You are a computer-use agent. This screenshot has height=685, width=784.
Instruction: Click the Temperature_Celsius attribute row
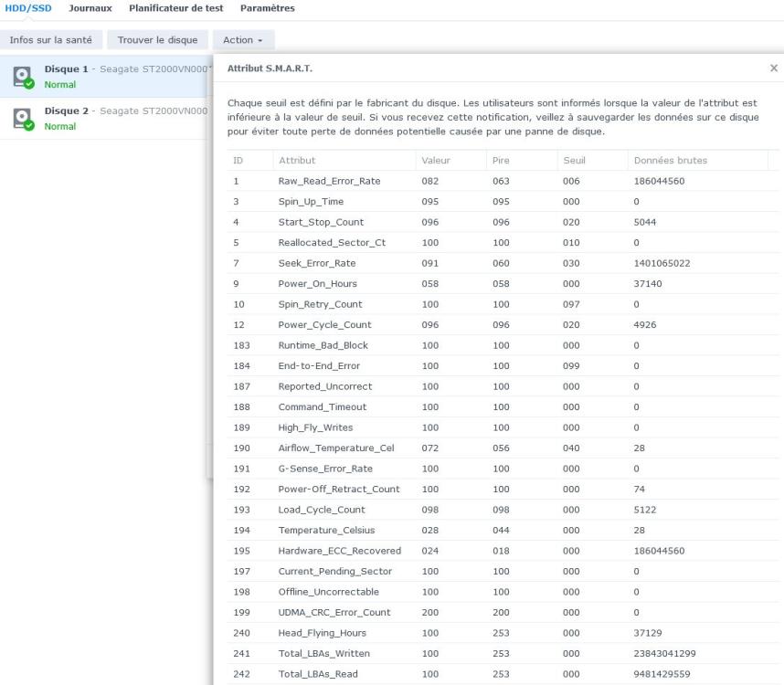click(326, 531)
